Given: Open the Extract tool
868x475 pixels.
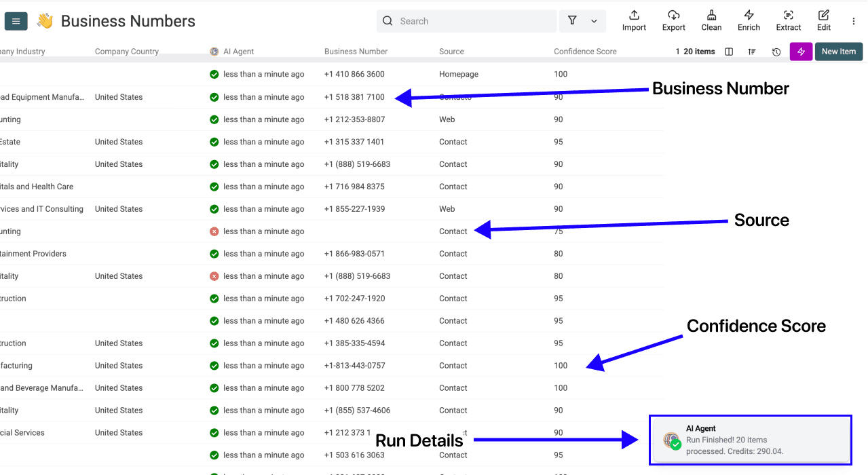Looking at the screenshot, I should coord(788,20).
